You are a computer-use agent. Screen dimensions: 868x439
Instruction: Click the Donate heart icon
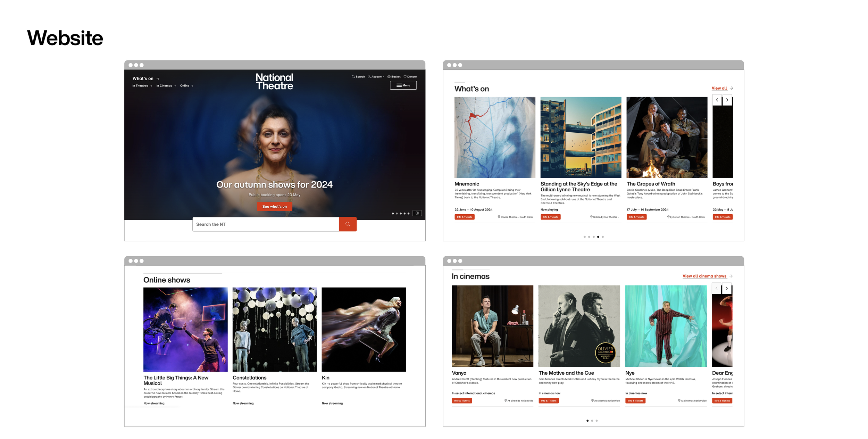(x=405, y=76)
